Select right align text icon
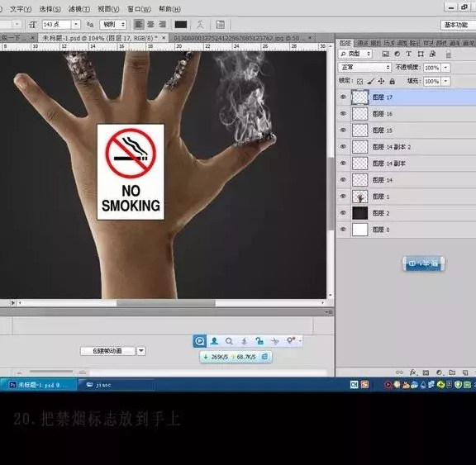 point(163,24)
